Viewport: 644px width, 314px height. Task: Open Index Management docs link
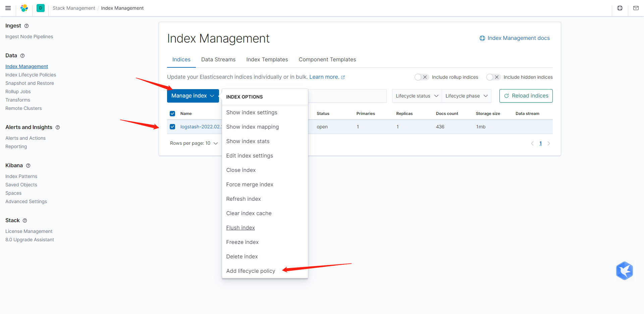[x=515, y=38]
